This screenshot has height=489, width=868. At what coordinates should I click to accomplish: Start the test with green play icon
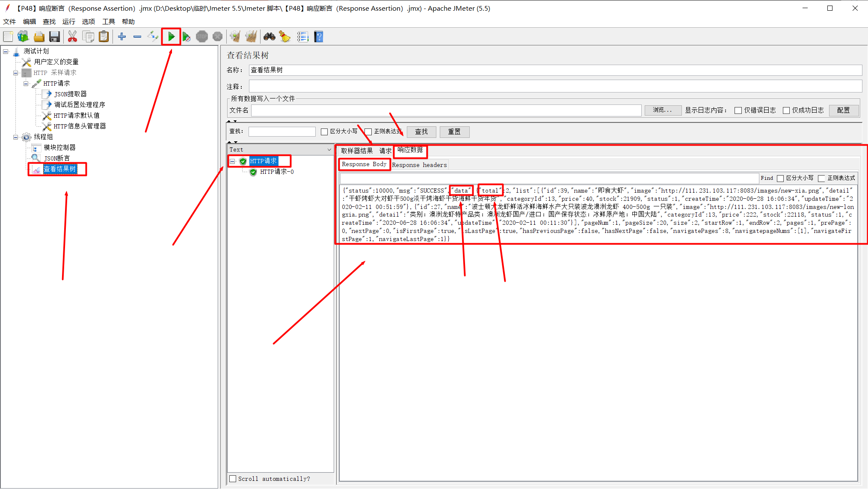pyautogui.click(x=171, y=37)
